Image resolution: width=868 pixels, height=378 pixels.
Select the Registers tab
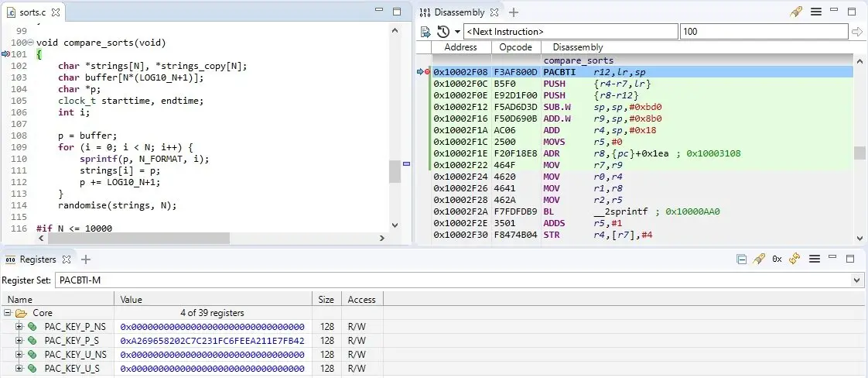(x=38, y=259)
